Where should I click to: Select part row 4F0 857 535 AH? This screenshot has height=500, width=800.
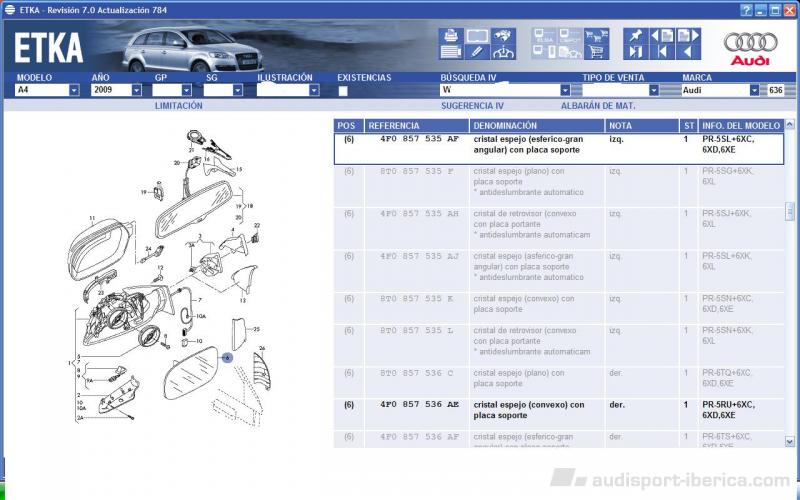(x=559, y=229)
